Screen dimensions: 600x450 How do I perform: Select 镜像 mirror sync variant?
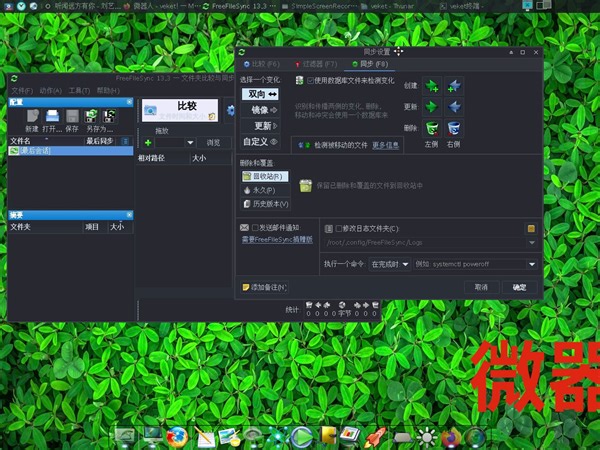tap(260, 110)
